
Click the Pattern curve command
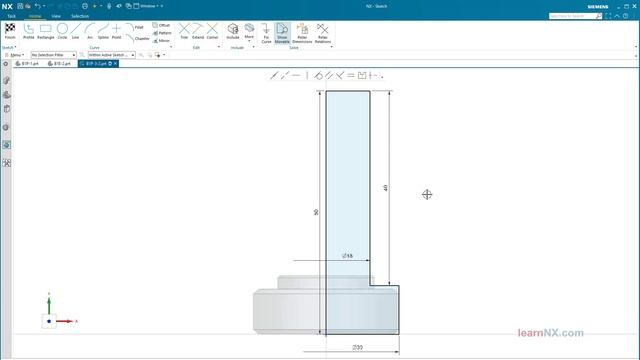[x=162, y=33]
